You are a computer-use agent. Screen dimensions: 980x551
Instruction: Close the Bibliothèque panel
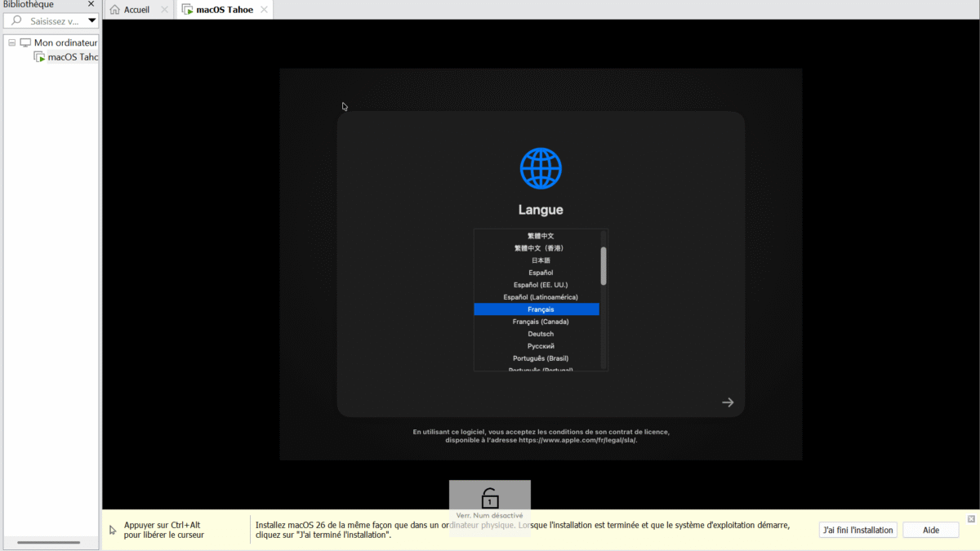point(91,4)
